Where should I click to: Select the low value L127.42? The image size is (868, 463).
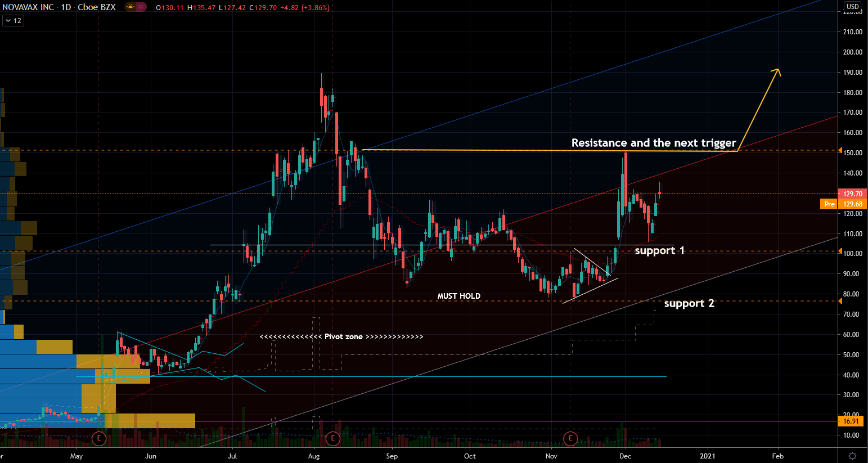(232, 8)
